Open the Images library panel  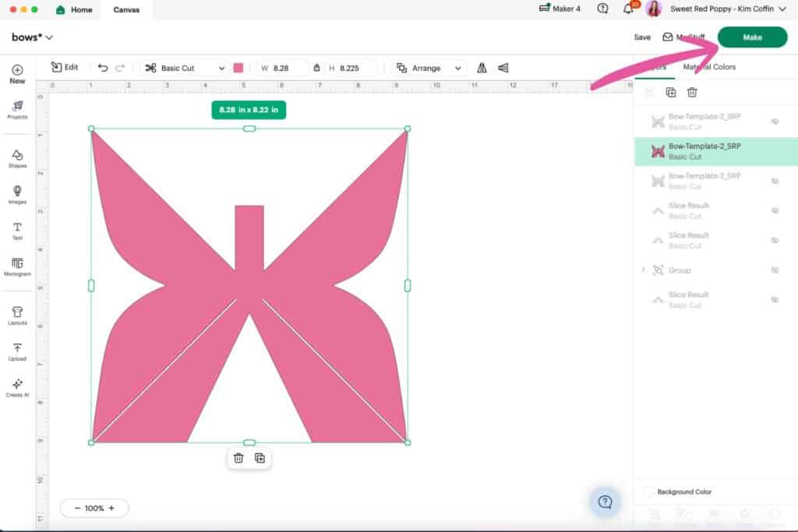(17, 194)
